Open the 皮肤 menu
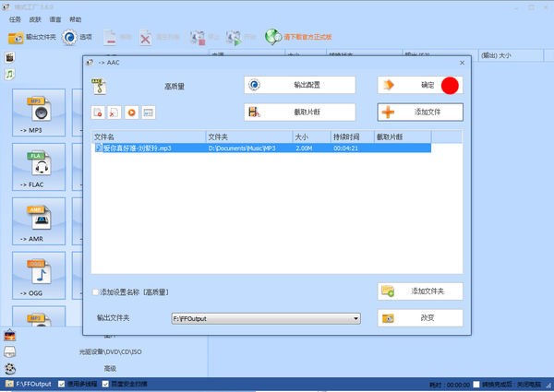 click(35, 19)
